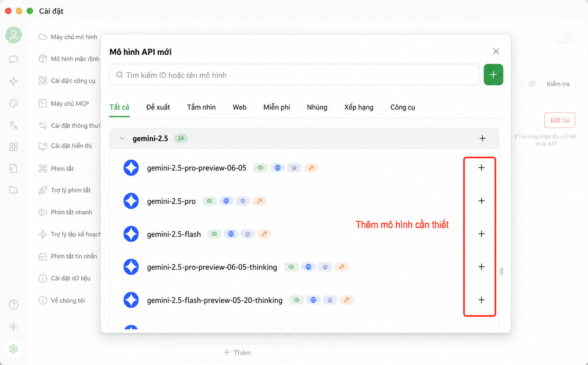This screenshot has width=588, height=365.
Task: Open the chat assistants sidebar icon
Action: tap(14, 59)
